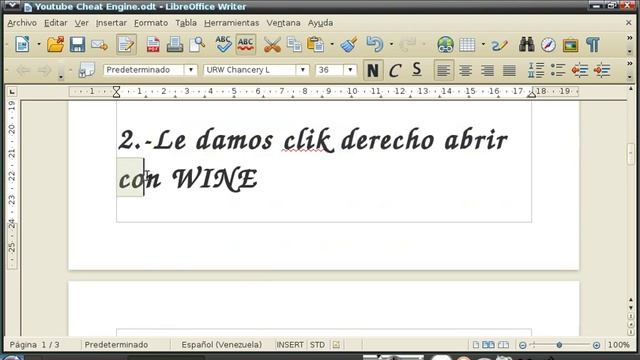Click the Predeterminado paragraph style field

144,70
